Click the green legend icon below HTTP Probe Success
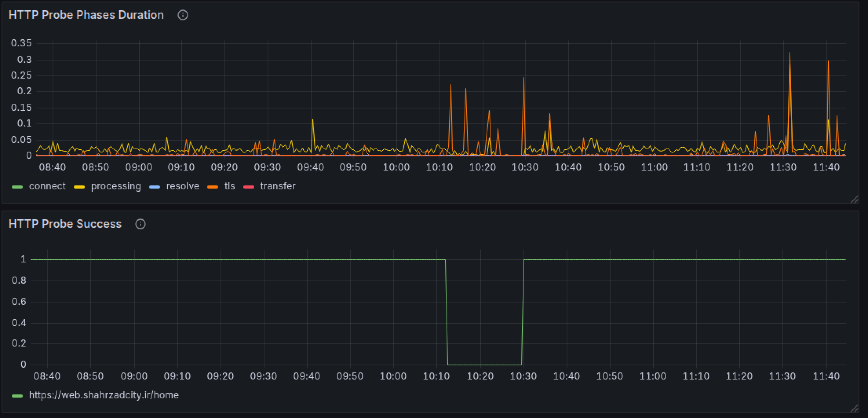This screenshot has height=418, width=868. [17, 395]
